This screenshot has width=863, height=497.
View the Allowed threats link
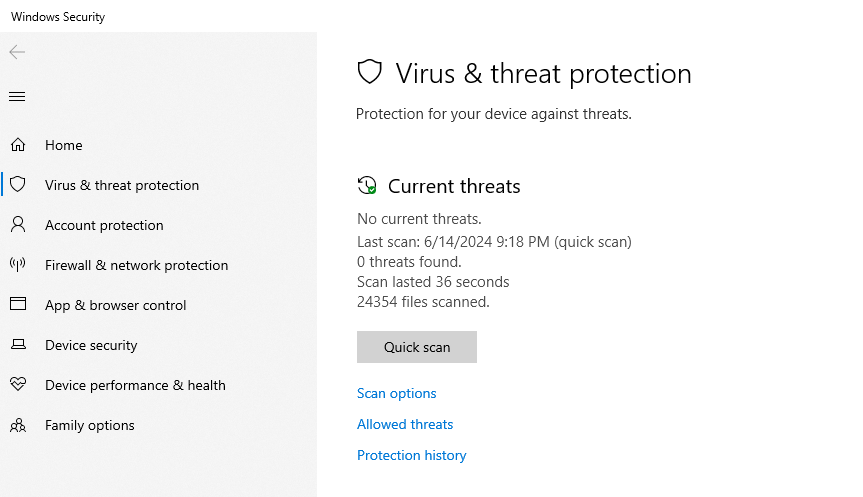pyautogui.click(x=405, y=424)
